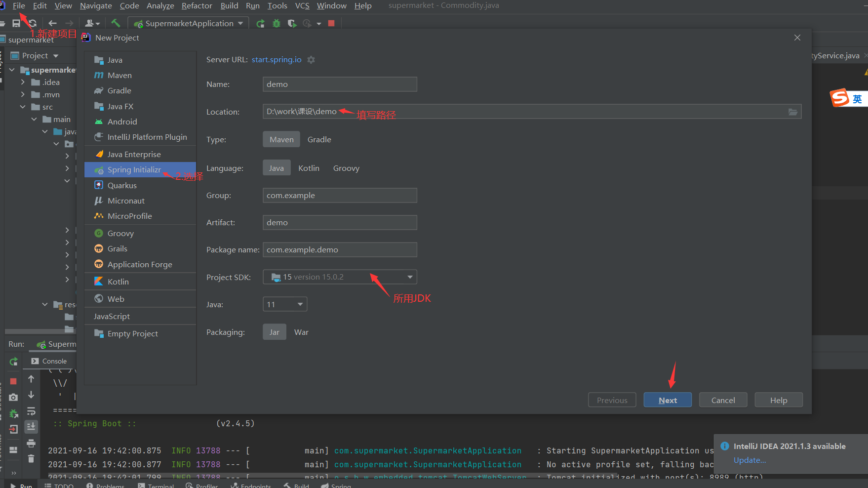This screenshot has width=868, height=488.
Task: Click the Run with Coverage icon
Action: coord(292,23)
